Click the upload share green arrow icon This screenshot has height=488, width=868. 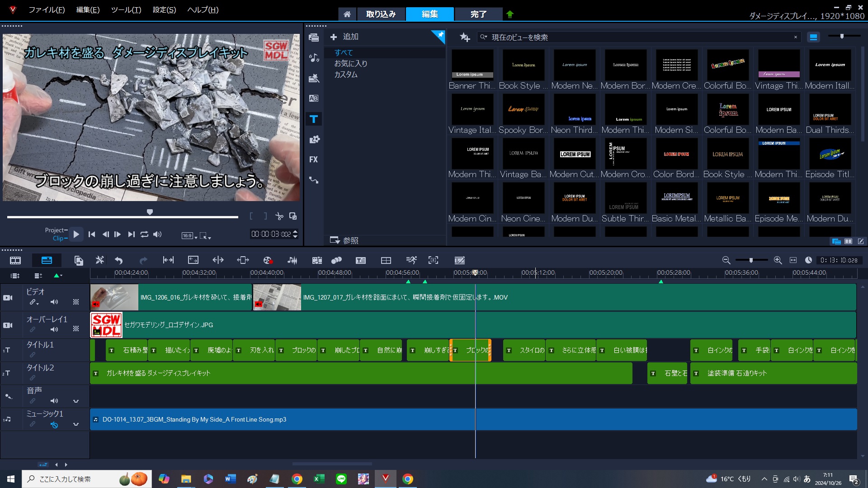[x=510, y=14]
